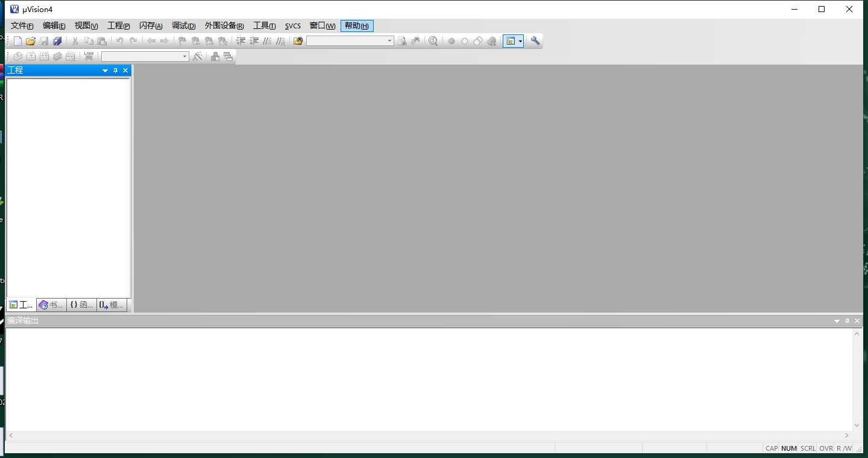Open the 工程 panel dropdown arrow
Image resolution: width=868 pixels, height=458 pixels.
(x=105, y=71)
